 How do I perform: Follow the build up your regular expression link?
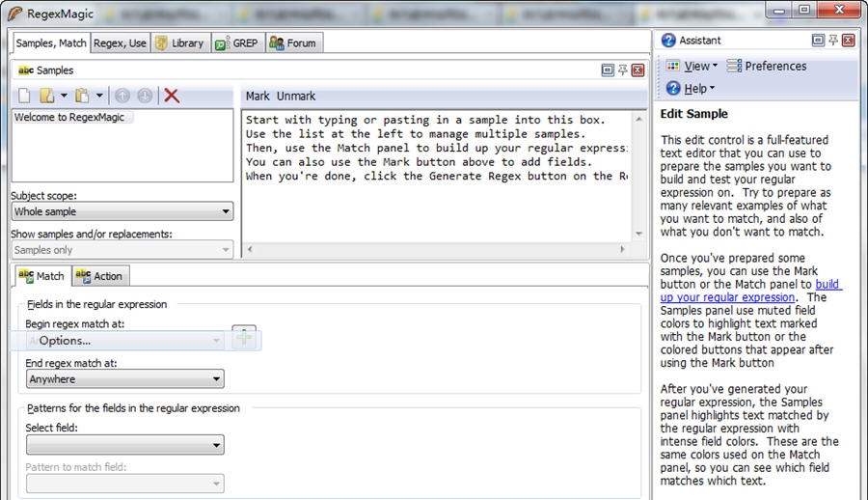750,291
